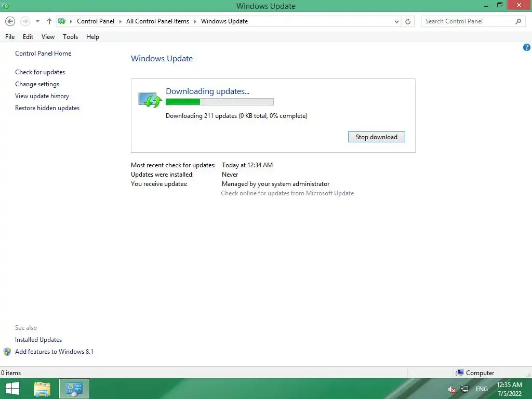Go to Control Panel Home
This screenshot has width=532, height=399.
pos(43,54)
